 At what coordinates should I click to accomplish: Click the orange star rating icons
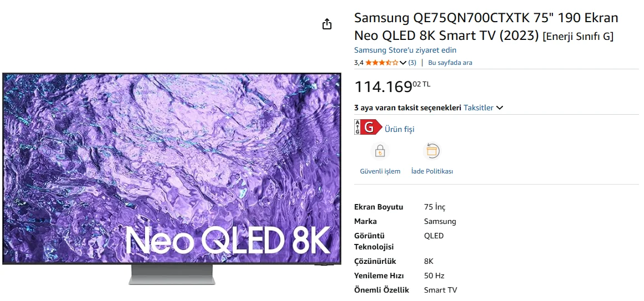pyautogui.click(x=381, y=63)
